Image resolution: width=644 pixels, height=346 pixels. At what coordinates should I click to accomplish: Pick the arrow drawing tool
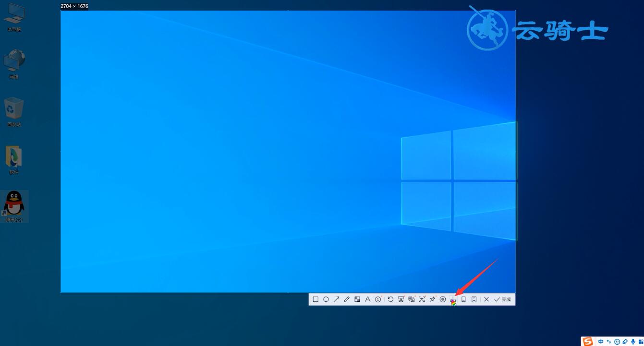coord(336,299)
